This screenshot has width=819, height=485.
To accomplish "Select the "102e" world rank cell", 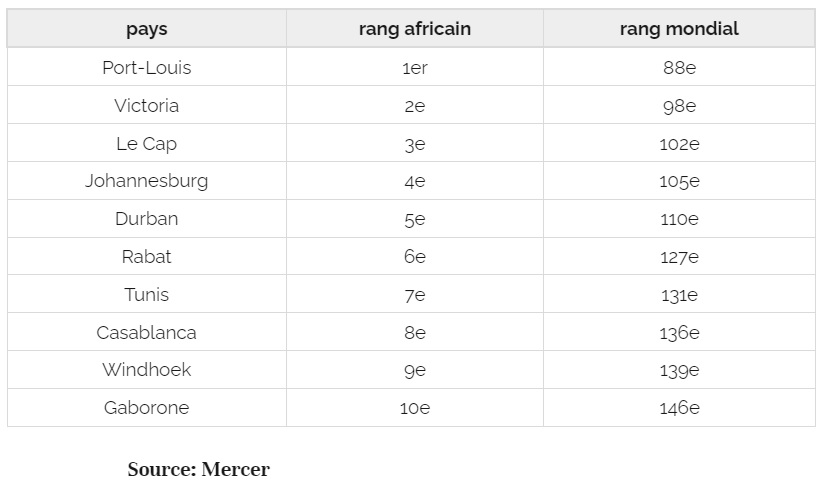I will [x=679, y=144].
